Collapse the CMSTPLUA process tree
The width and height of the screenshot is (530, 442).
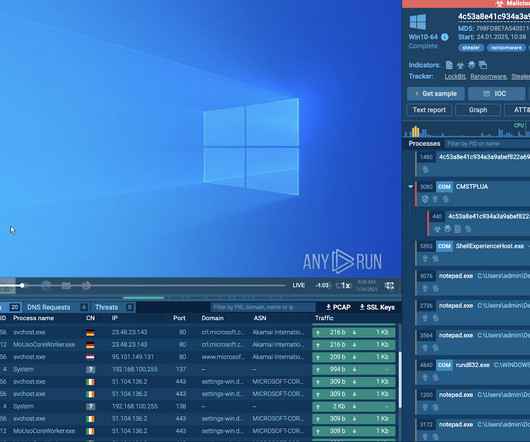[410, 187]
